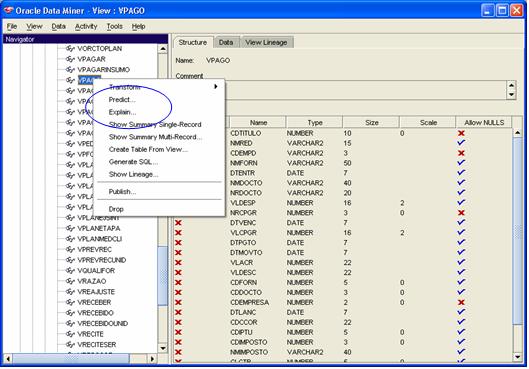
Task: Click Publish in context menu
Action: click(x=122, y=192)
